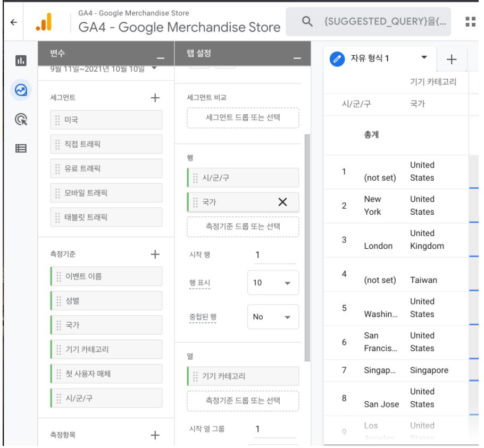Select the 직접 트래픽 segment
The image size is (484, 448).
point(106,145)
